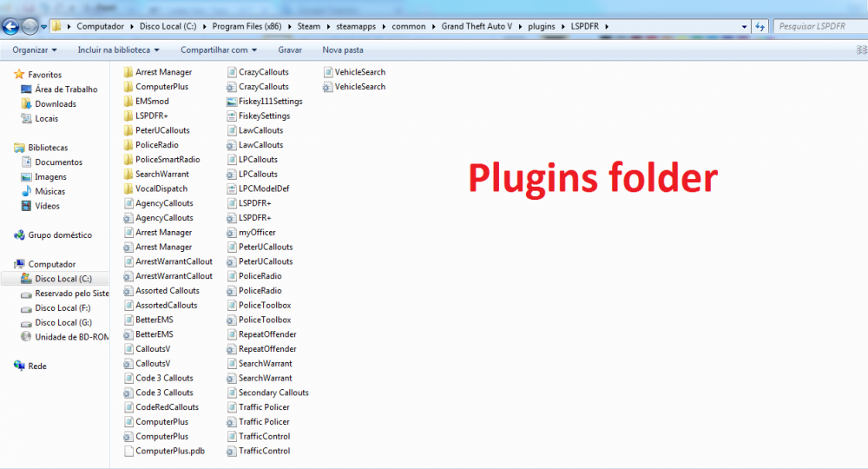Screen dimensions: 868x469
Task: Click the Rede network icon
Action: pyautogui.click(x=19, y=366)
